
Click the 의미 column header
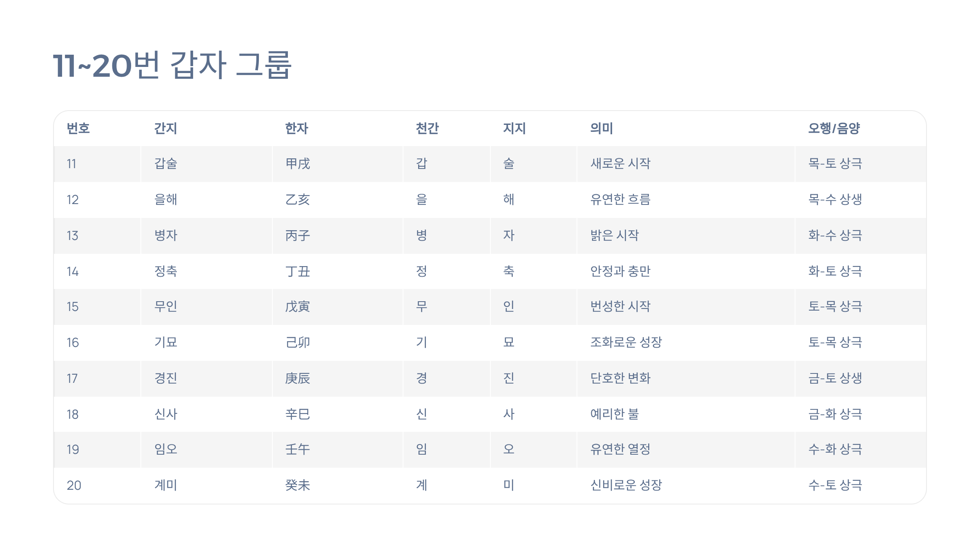(x=601, y=128)
